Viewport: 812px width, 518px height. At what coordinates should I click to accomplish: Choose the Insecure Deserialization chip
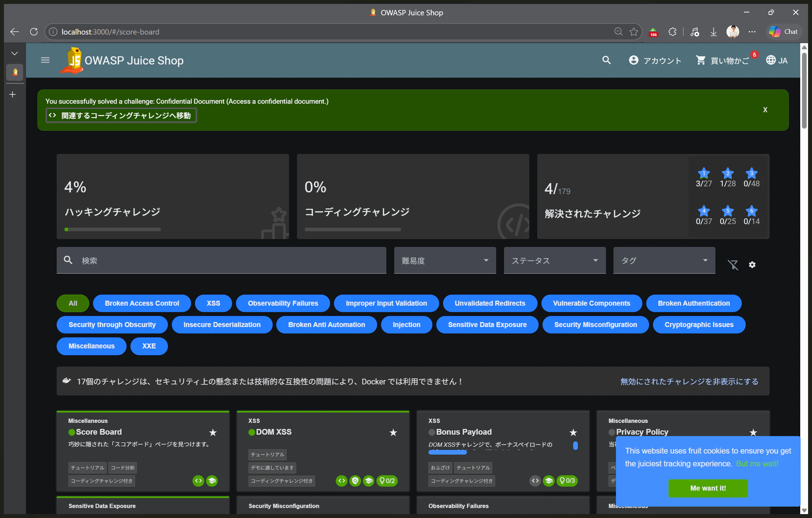pyautogui.click(x=222, y=325)
